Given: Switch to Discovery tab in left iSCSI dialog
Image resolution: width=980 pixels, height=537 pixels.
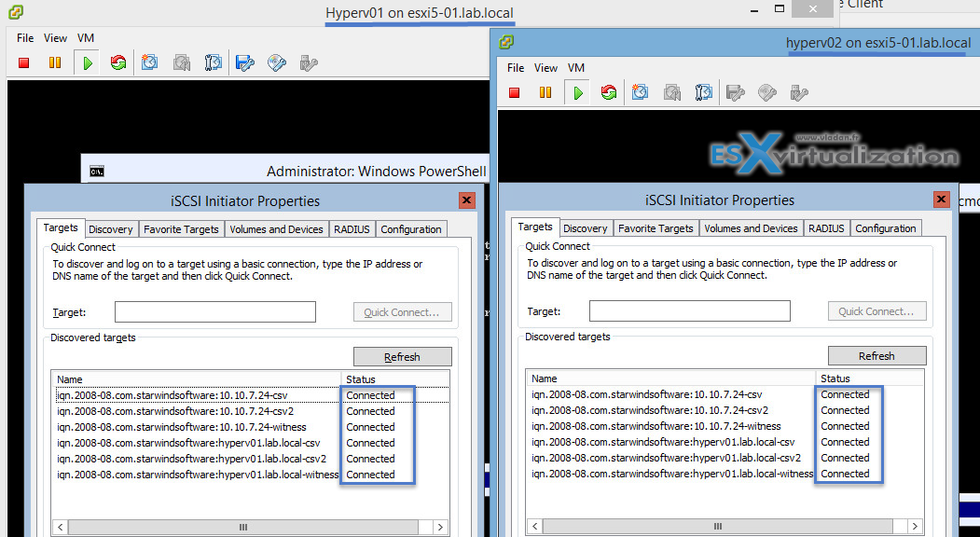Looking at the screenshot, I should point(111,229).
